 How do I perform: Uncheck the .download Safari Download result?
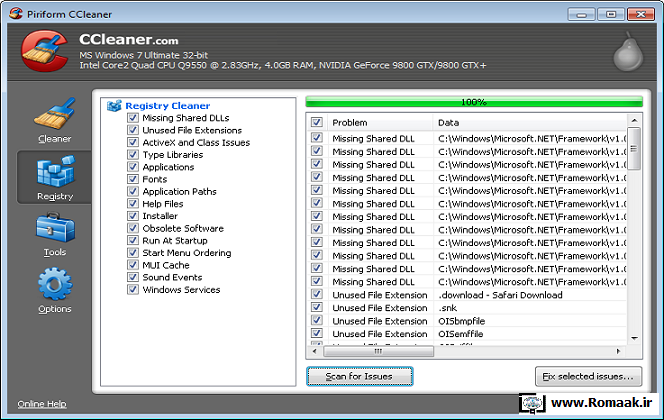point(316,294)
